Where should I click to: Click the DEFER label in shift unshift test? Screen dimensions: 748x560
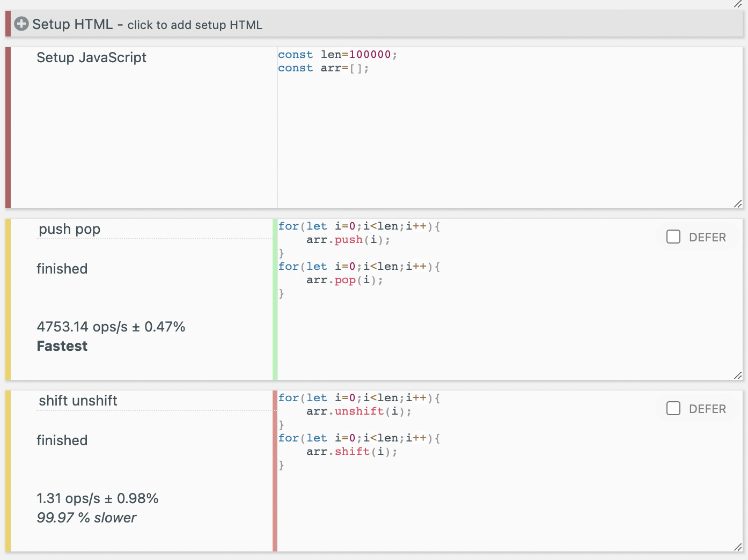707,409
